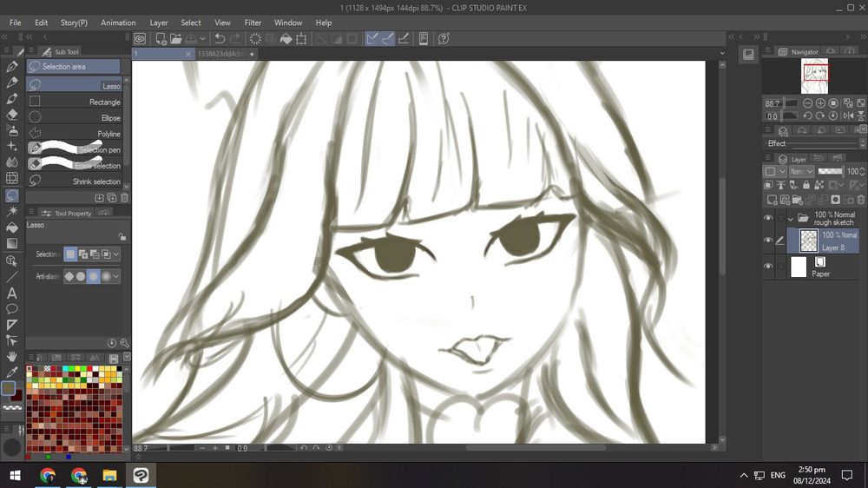
Task: Expand the anti-aliasing options dropdown
Action: (x=116, y=276)
